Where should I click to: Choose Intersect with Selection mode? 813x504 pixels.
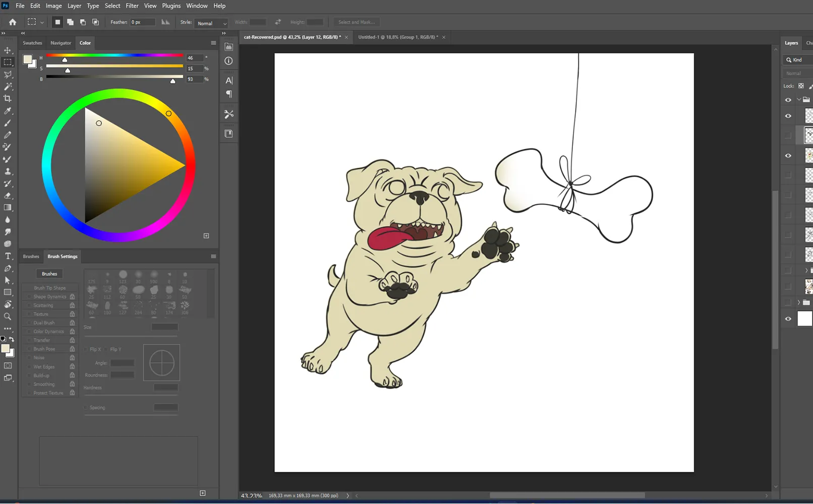(x=95, y=22)
